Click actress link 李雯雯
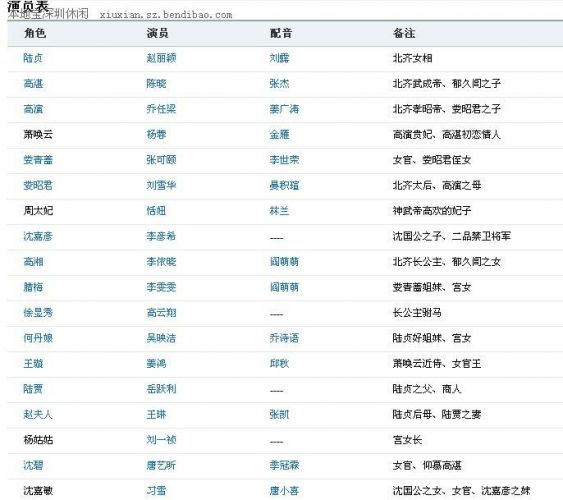This screenshot has width=563, height=500. pos(161,287)
